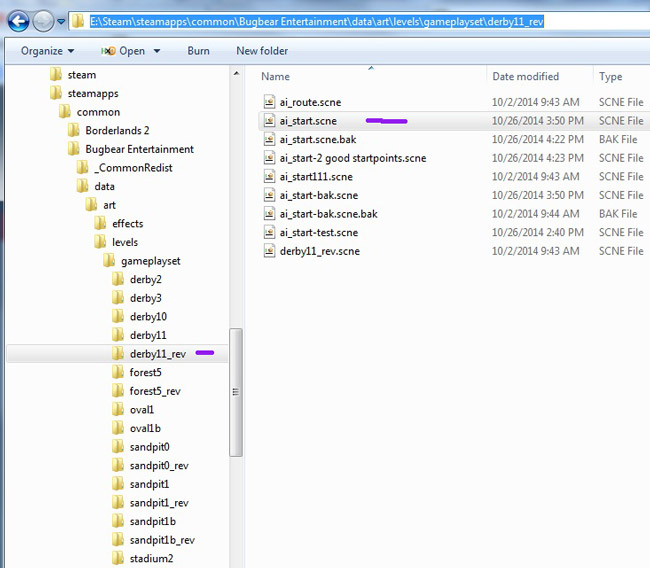Sort by the Name column header
The width and height of the screenshot is (650, 568).
pos(275,76)
